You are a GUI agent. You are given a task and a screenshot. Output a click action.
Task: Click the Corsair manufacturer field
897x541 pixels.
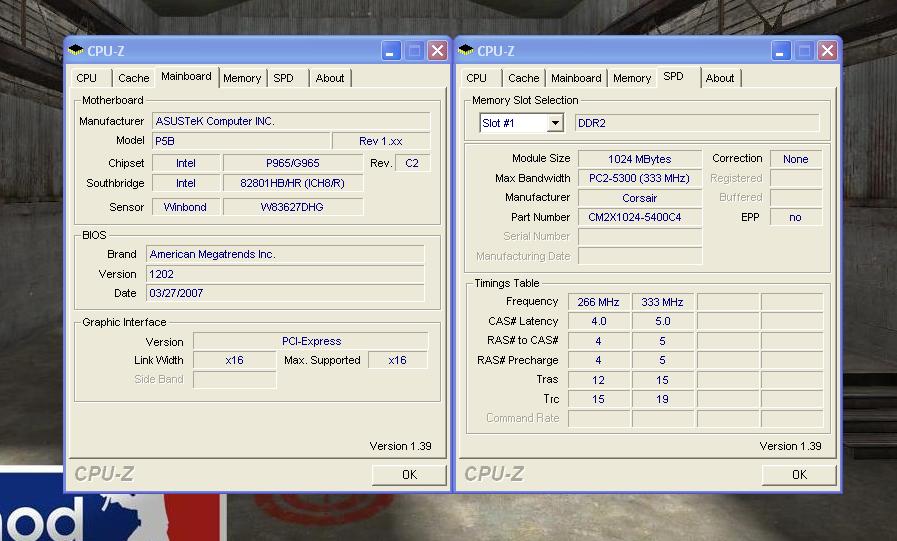[x=640, y=198]
